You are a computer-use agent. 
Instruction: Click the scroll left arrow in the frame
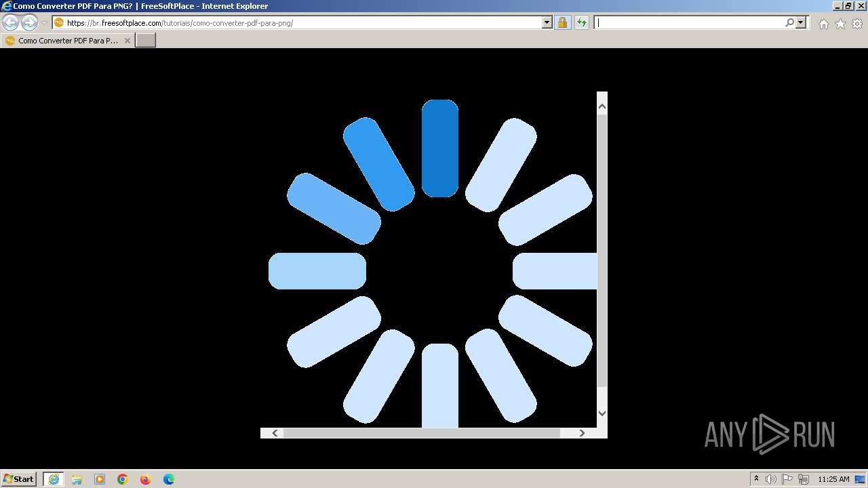[275, 433]
